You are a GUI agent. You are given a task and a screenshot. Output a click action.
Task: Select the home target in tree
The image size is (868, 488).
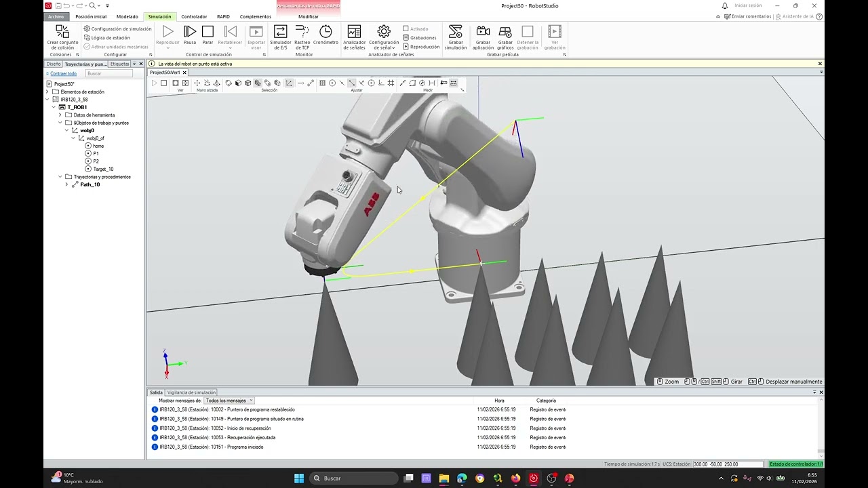[98, 146]
